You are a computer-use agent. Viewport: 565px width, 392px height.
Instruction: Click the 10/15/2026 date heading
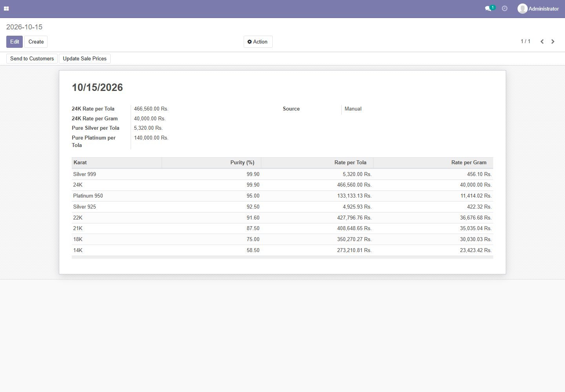97,87
